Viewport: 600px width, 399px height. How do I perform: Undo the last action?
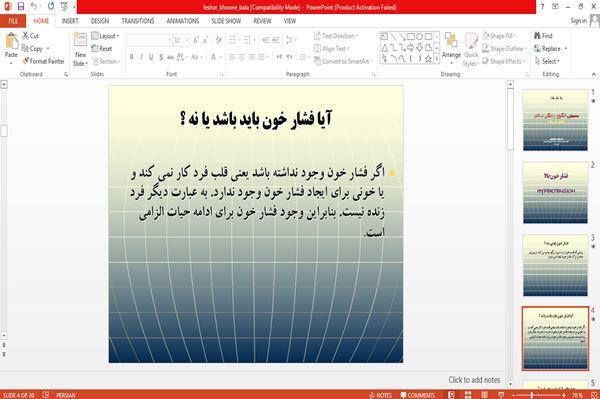pyautogui.click(x=34, y=6)
